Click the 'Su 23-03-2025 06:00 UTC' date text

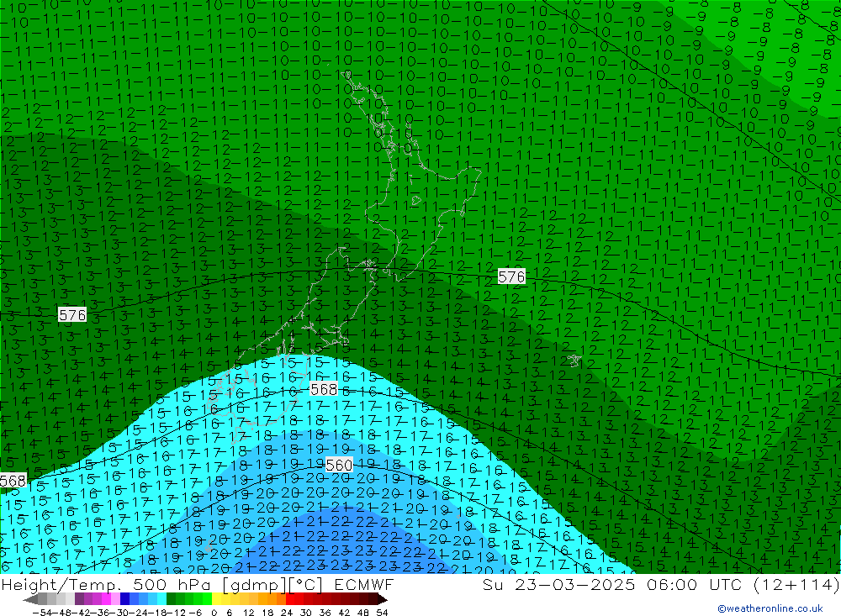point(612,584)
